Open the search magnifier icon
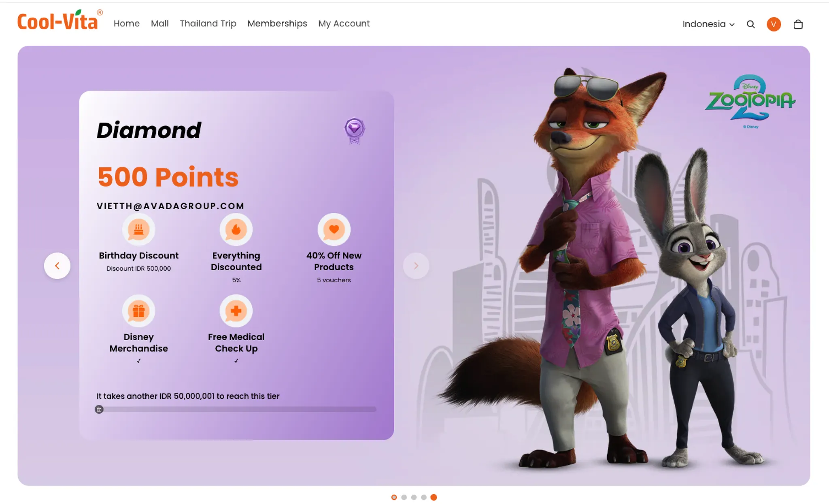Image resolution: width=829 pixels, height=504 pixels. coord(750,24)
